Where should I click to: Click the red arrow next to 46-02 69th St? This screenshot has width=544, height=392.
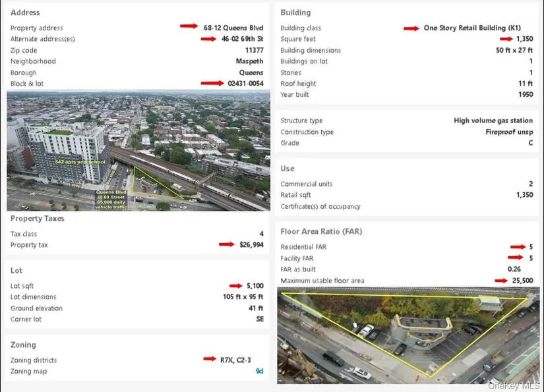[209, 39]
